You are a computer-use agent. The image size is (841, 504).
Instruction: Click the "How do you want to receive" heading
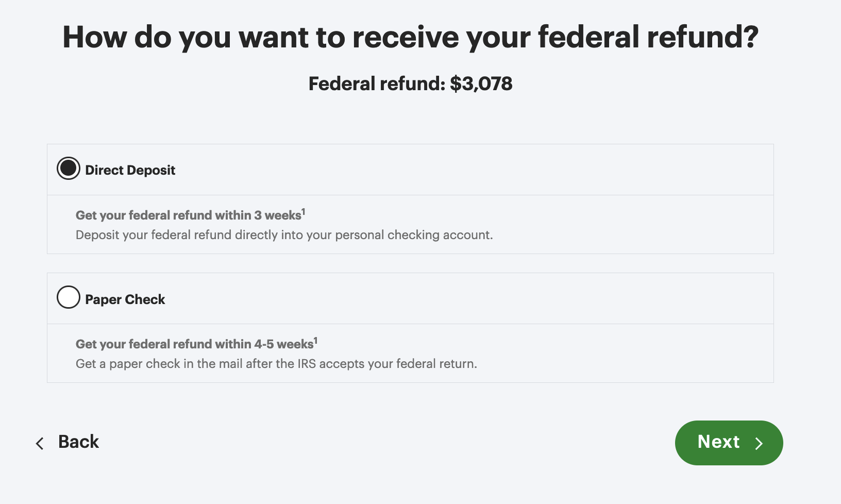pos(410,37)
